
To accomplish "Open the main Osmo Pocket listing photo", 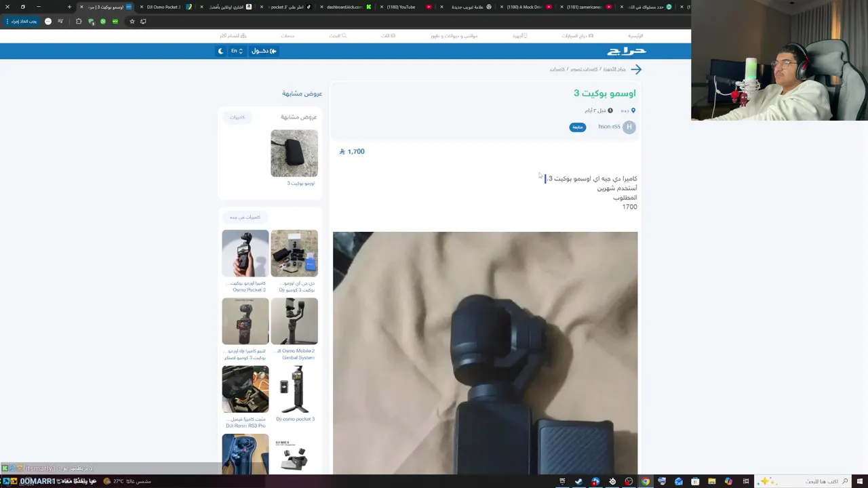I will click(x=485, y=353).
